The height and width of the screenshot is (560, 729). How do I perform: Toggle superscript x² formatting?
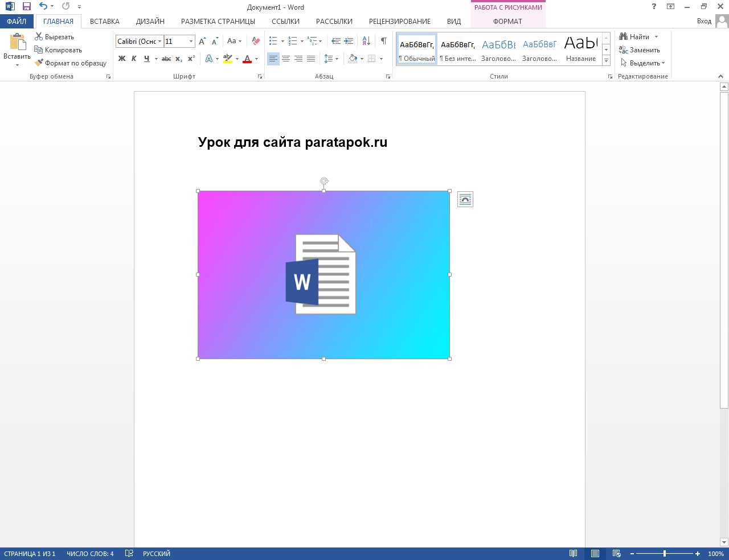pos(191,59)
